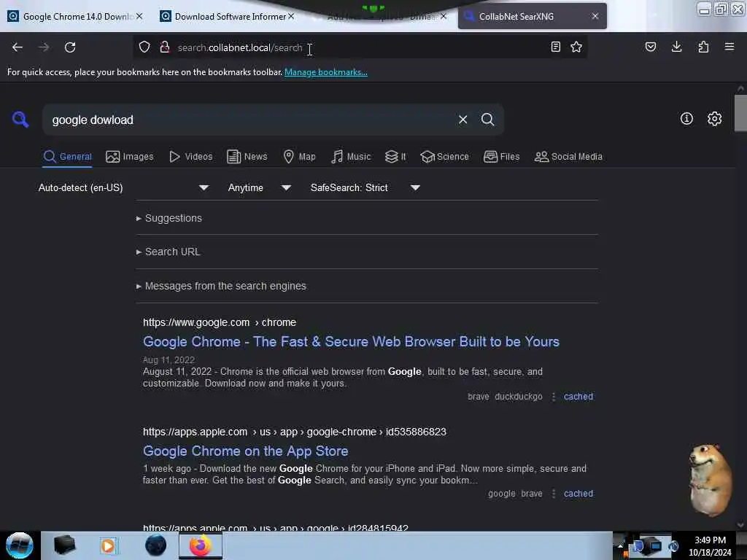This screenshot has height=560, width=747.
Task: Open the Auto-detect language dropdown
Action: 123,187
